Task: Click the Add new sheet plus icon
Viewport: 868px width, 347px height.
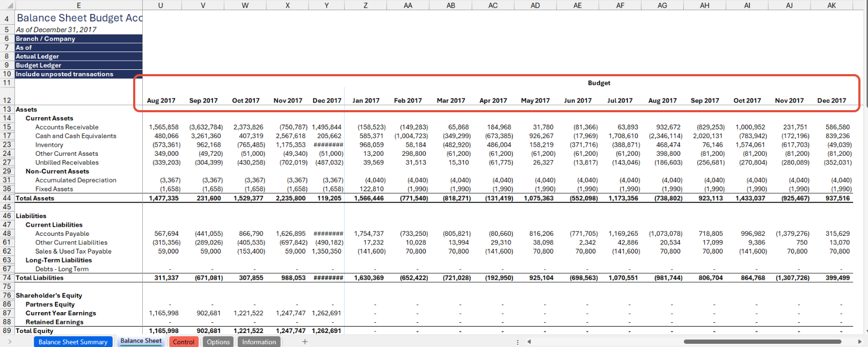Action: (305, 342)
